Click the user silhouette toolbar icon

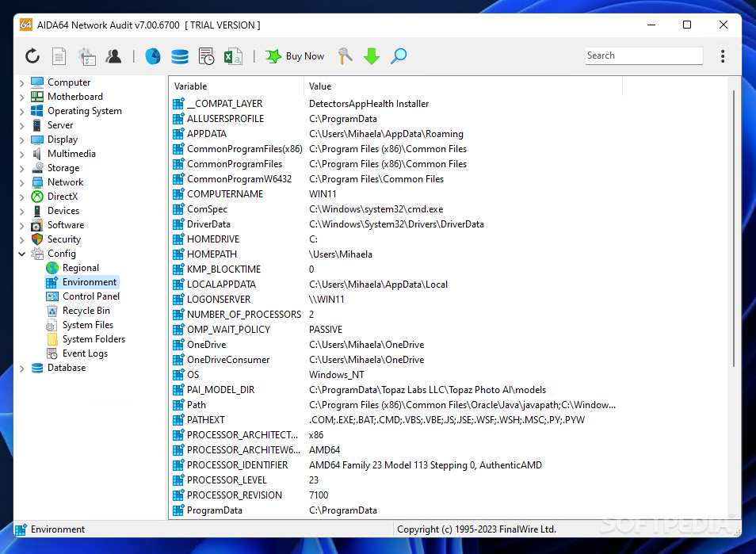[114, 56]
